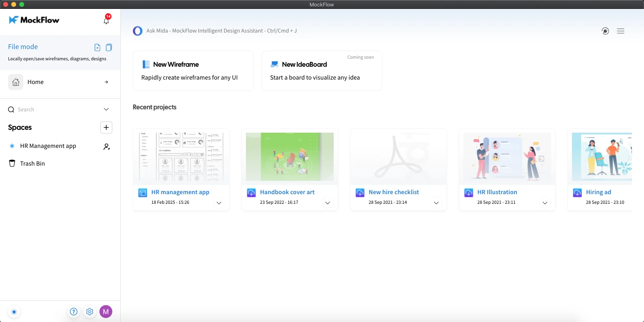This screenshot has width=644, height=322.
Task: Click the New IdeaBoard icon
Action: (275, 64)
